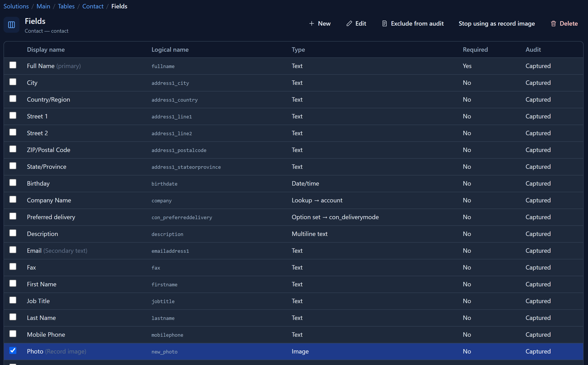Click the new_photo logical name
This screenshot has width=588, height=365.
[164, 352]
